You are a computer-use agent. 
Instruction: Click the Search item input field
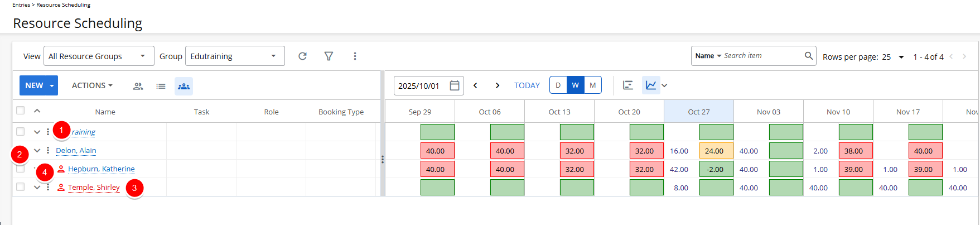[x=761, y=56]
